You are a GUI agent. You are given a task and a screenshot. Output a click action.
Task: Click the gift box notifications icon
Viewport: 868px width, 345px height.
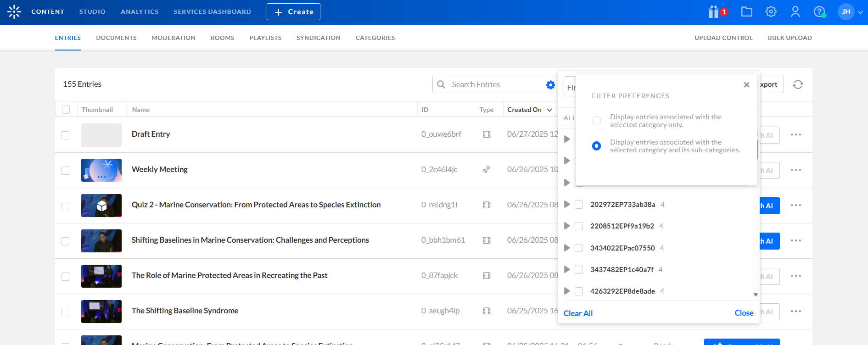[x=714, y=12]
